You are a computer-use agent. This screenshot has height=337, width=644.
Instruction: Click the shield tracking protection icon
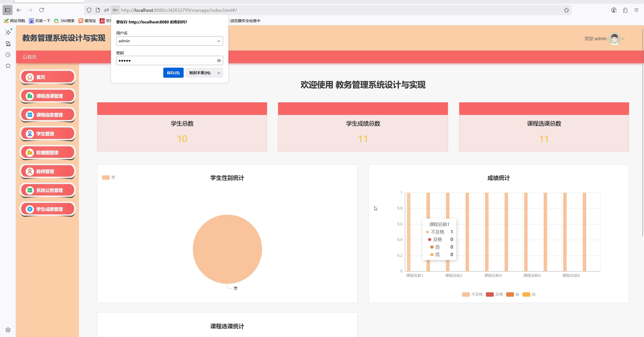click(89, 10)
